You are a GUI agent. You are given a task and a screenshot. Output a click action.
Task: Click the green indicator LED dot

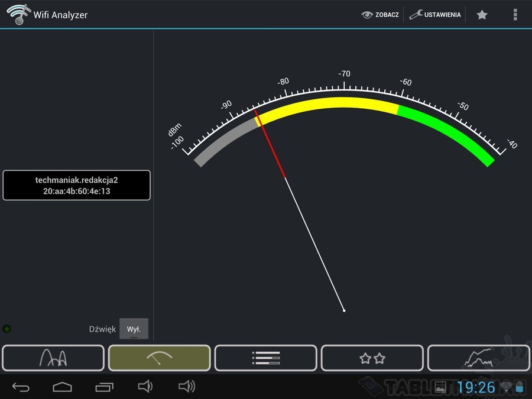coord(7,329)
